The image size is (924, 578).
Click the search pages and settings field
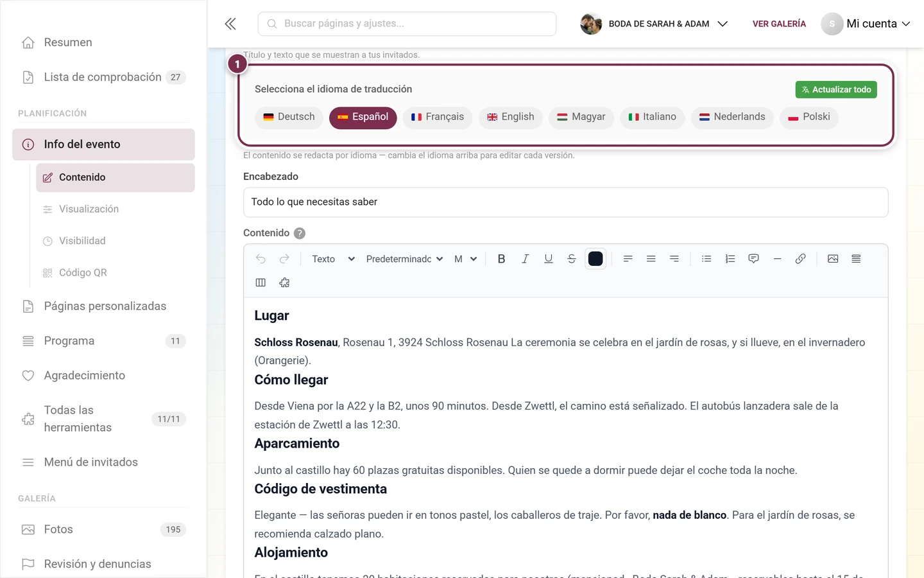pos(407,24)
